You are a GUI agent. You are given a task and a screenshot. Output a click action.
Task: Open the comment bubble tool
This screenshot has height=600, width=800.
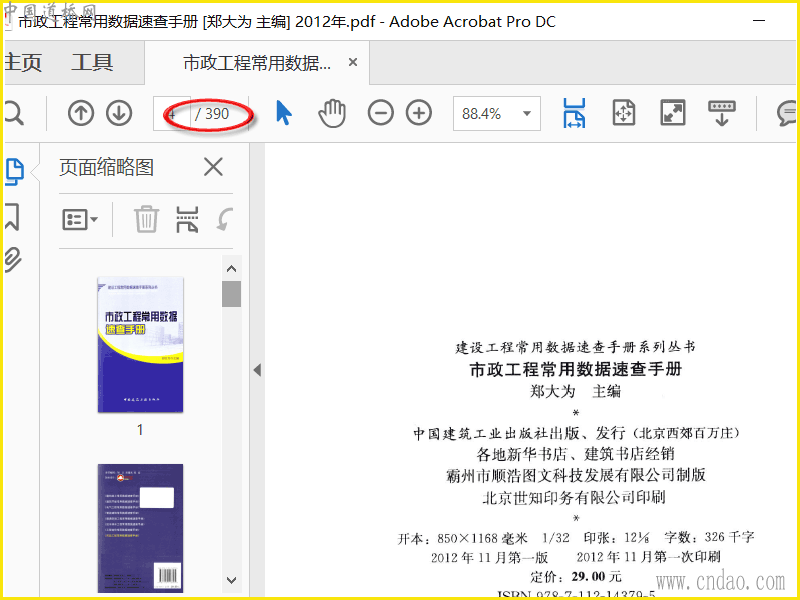787,113
